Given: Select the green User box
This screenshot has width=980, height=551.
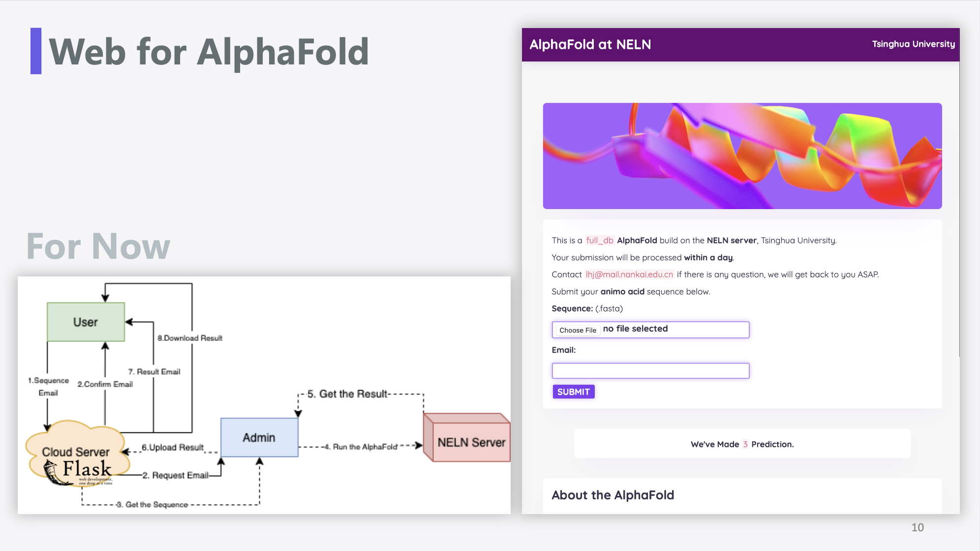Looking at the screenshot, I should click(86, 322).
